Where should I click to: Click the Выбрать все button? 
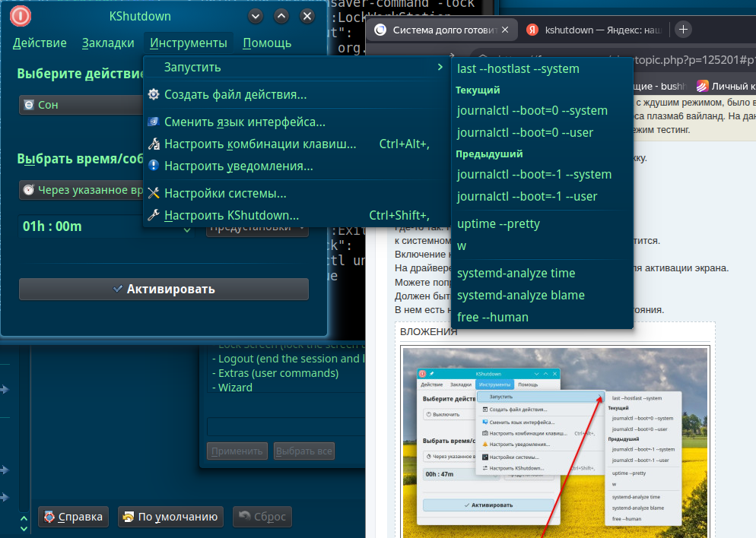pos(303,451)
